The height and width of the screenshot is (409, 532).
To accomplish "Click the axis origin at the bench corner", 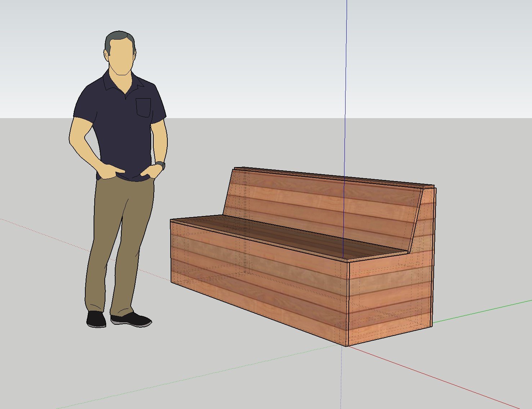I will point(347,346).
